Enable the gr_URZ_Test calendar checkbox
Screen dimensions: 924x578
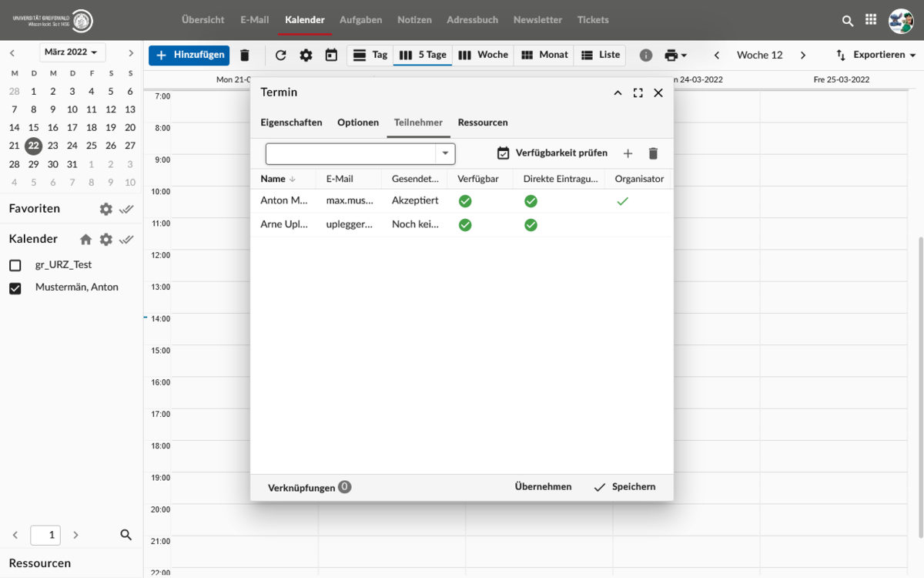coord(15,265)
